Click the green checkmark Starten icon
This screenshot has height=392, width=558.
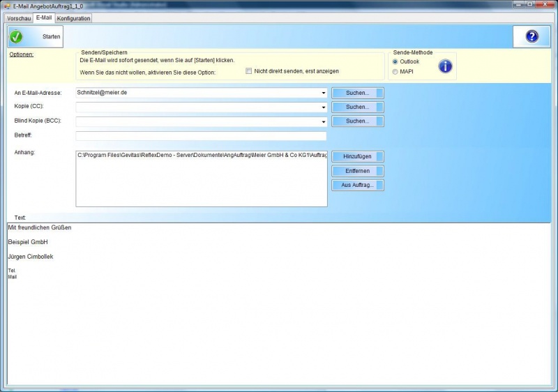pyautogui.click(x=17, y=37)
